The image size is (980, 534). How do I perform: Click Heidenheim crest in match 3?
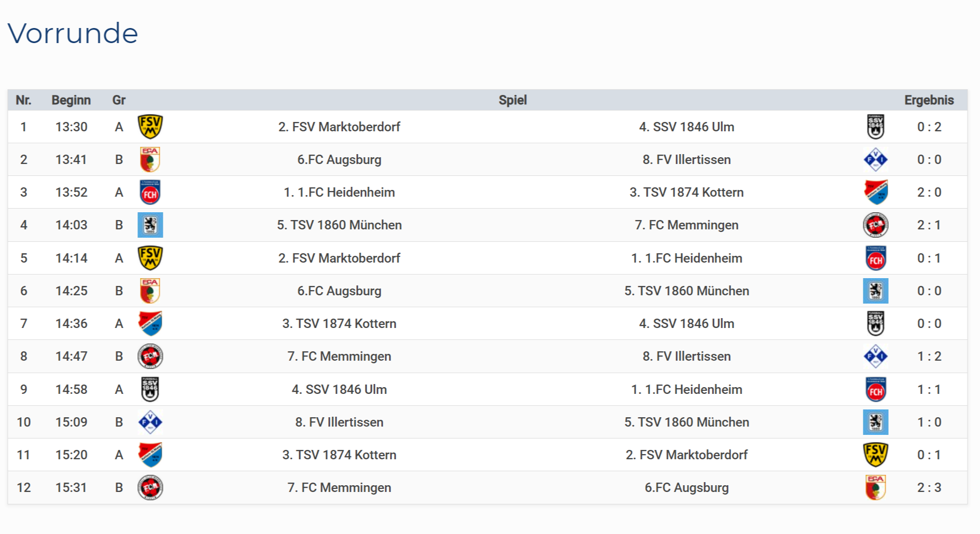coord(150,193)
